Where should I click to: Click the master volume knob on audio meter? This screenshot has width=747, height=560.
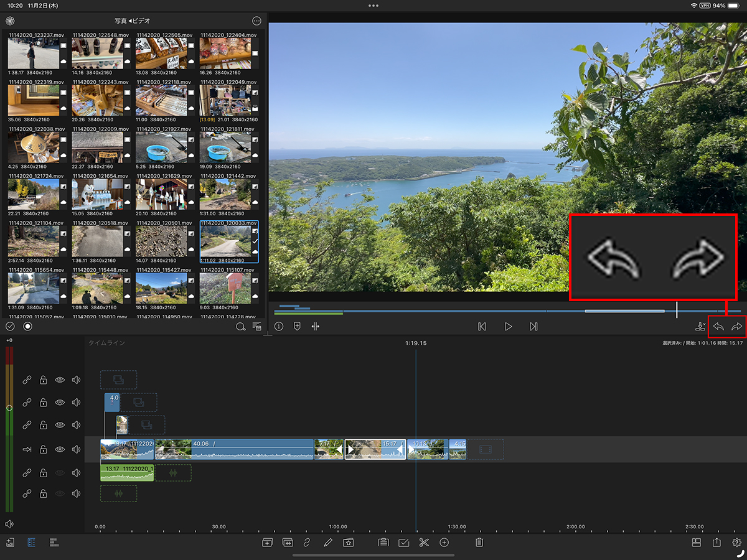point(9,408)
